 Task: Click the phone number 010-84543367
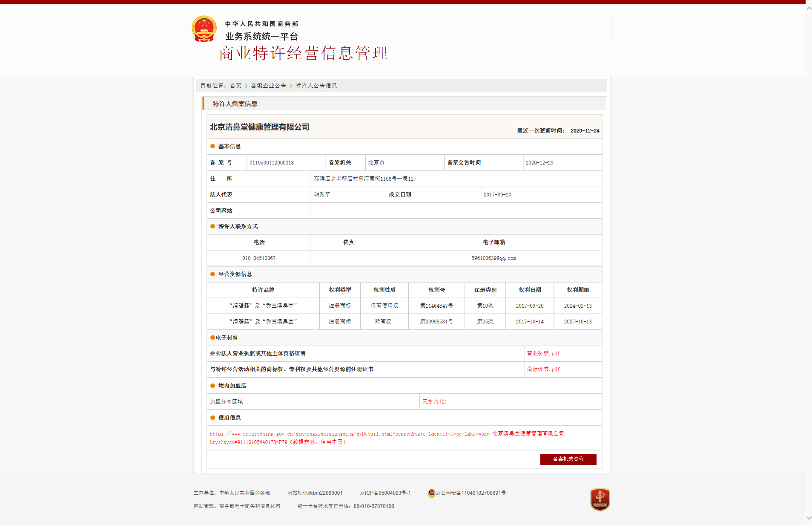point(259,258)
